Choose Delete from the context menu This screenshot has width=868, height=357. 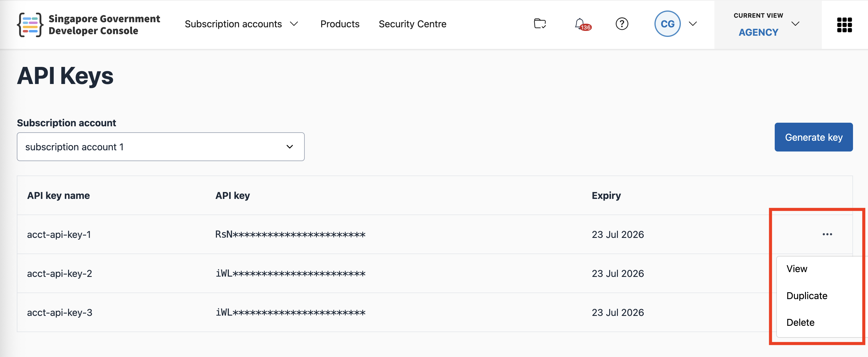800,322
